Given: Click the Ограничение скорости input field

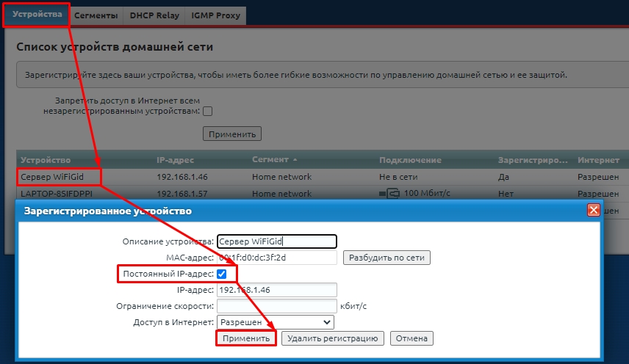Looking at the screenshot, I should 277,306.
